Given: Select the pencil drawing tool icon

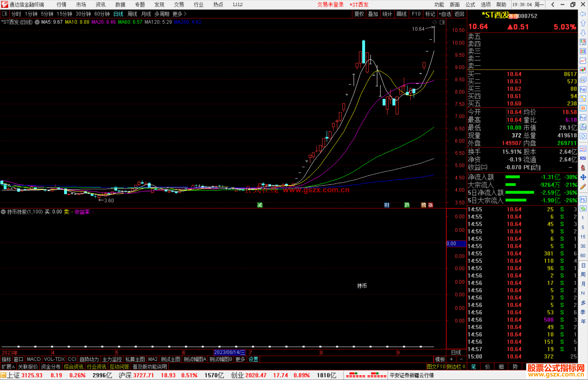Looking at the screenshot, I should 583,187.
